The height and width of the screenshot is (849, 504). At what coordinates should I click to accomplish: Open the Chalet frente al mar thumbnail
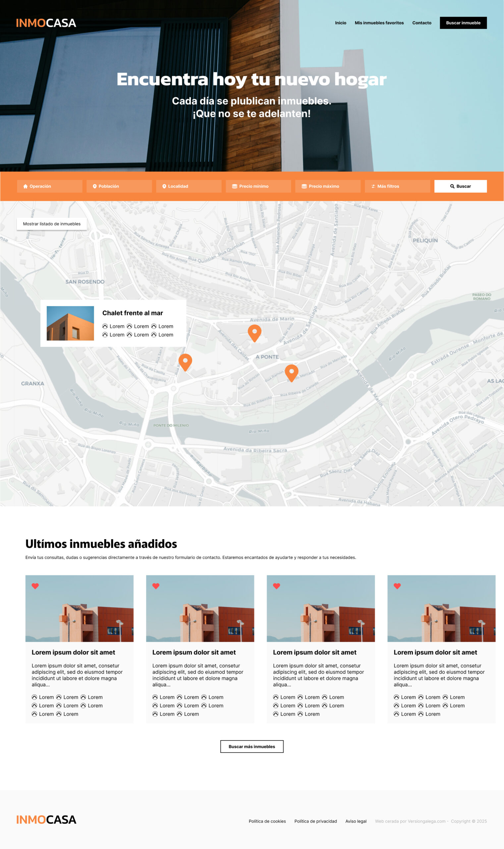70,323
